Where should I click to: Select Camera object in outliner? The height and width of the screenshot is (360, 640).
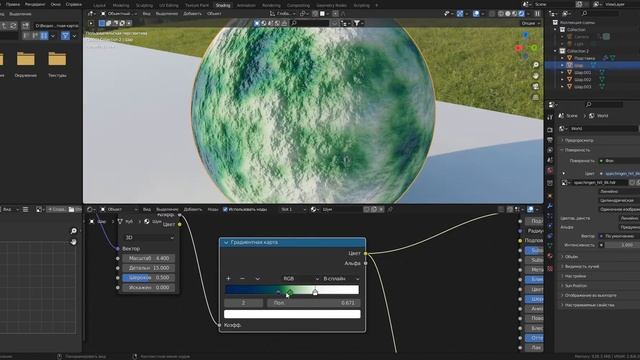point(581,37)
